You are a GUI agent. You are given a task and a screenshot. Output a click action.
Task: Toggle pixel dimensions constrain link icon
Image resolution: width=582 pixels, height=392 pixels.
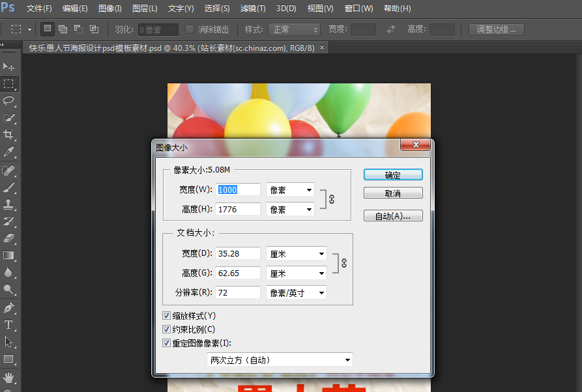(332, 199)
